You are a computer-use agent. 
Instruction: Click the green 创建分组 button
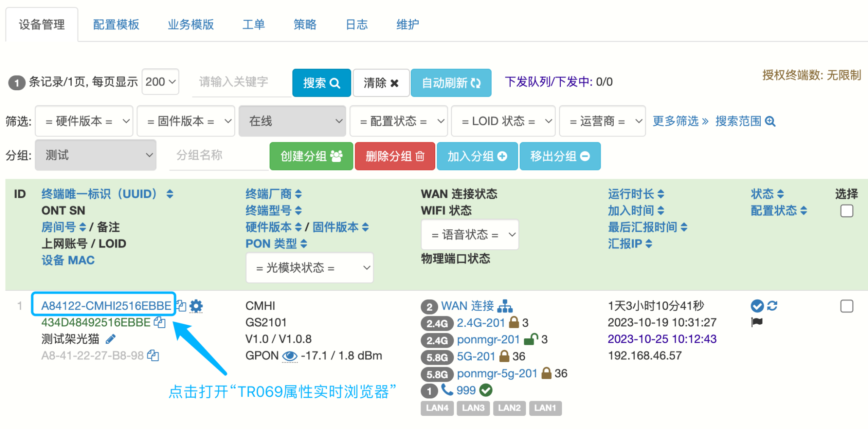311,156
